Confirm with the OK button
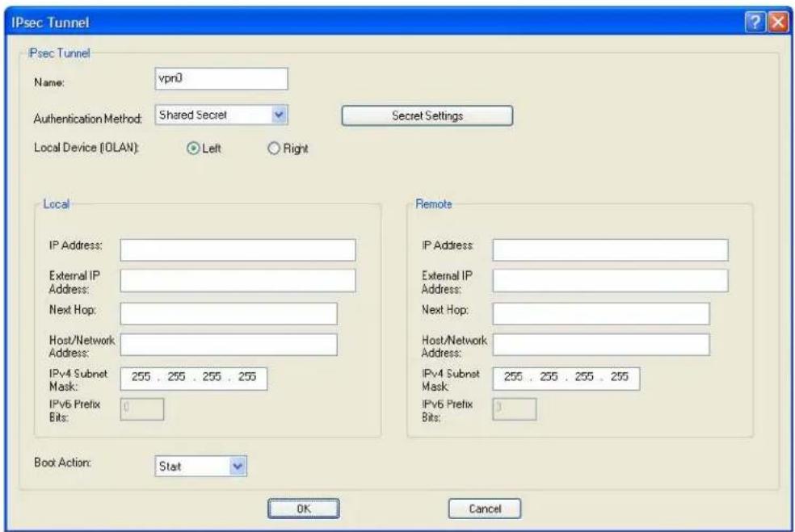The image size is (795, 532). (304, 509)
